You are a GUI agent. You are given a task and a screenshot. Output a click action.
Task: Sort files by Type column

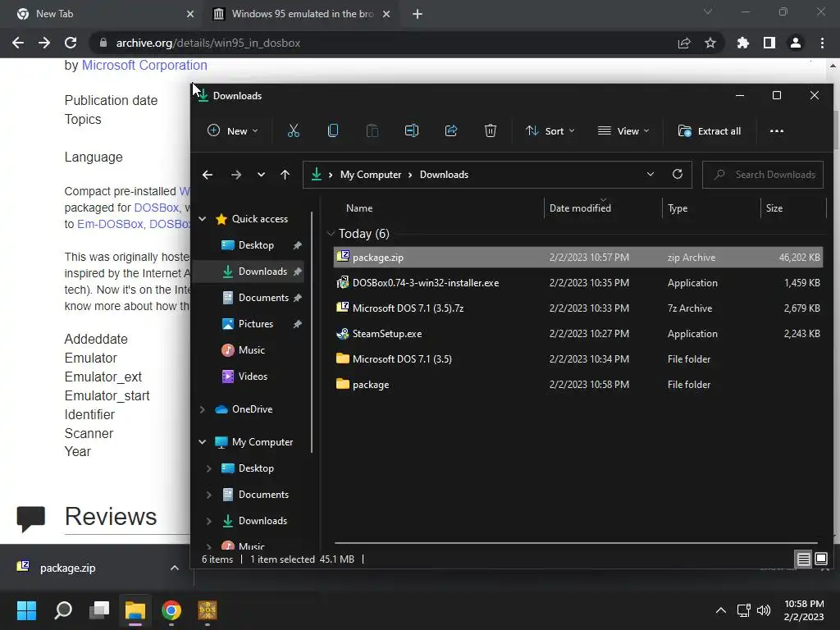point(678,208)
